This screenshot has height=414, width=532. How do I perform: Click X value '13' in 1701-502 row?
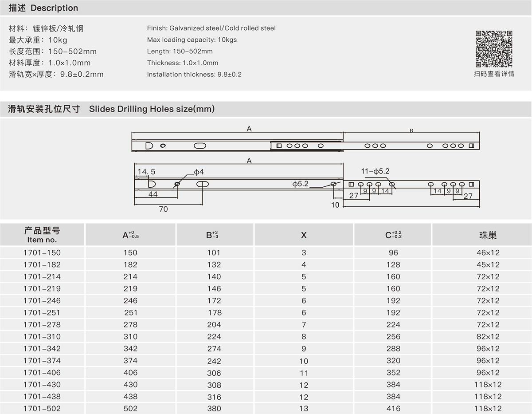click(x=304, y=409)
